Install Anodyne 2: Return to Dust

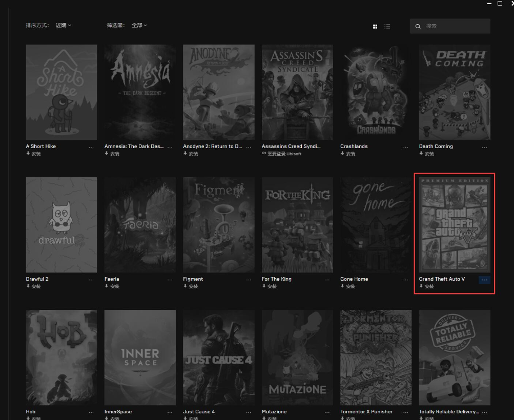191,154
